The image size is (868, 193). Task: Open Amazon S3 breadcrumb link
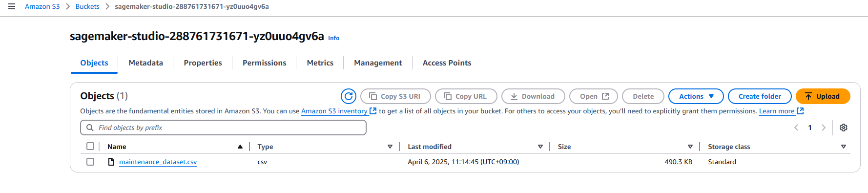coord(42,6)
